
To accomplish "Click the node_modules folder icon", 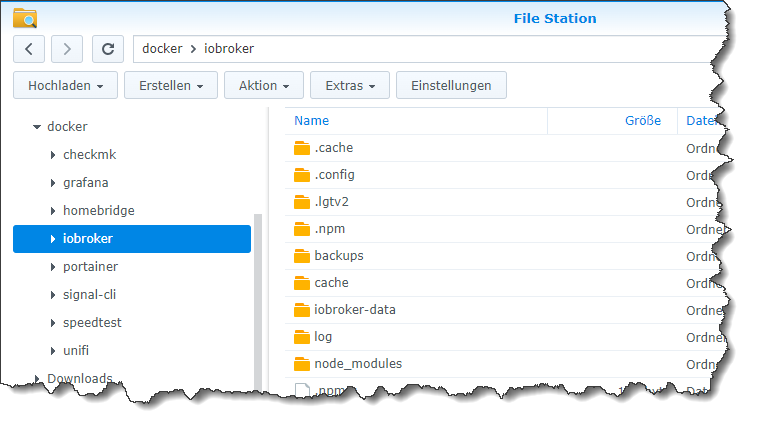I will (x=302, y=364).
